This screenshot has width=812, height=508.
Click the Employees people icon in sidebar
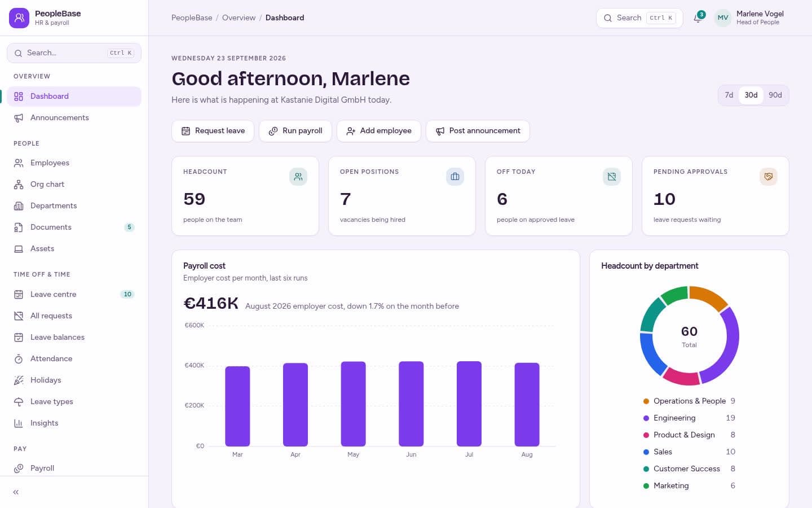pyautogui.click(x=19, y=163)
